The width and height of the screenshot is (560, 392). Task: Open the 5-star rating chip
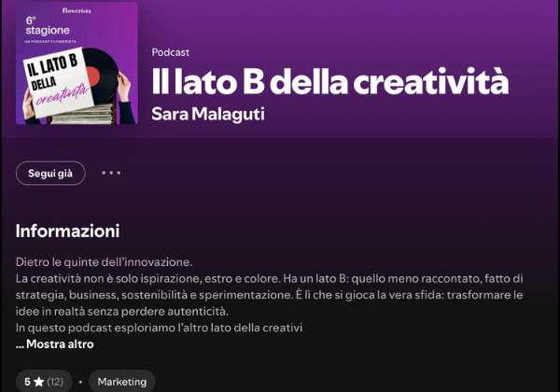coord(44,382)
